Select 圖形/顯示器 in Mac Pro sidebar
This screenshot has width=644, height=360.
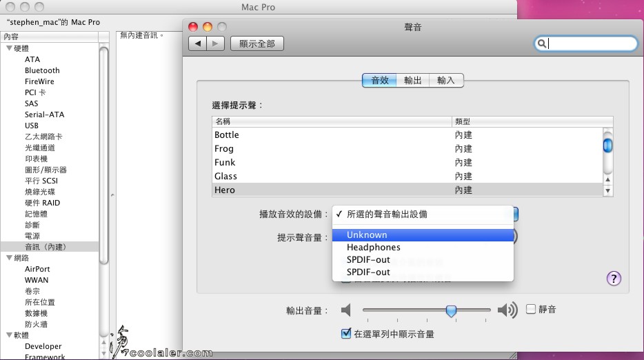[x=46, y=170]
